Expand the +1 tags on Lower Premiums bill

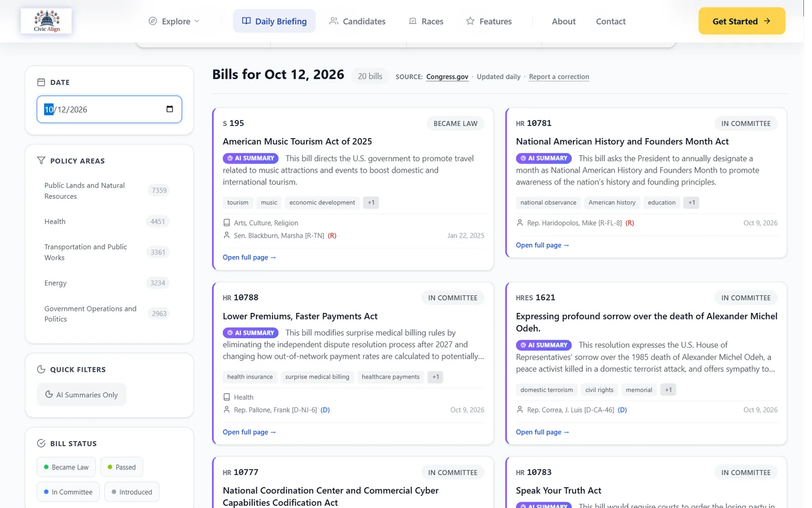[x=435, y=377]
